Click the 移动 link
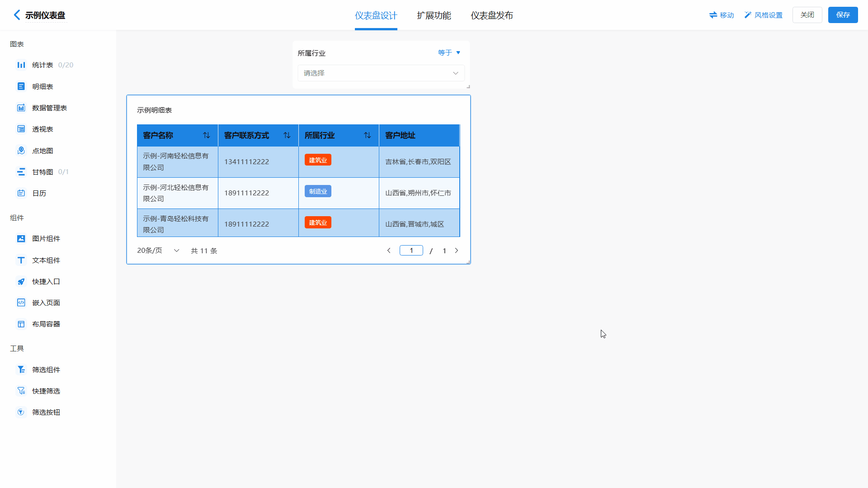Viewport: 868px width, 488px height. [727, 15]
